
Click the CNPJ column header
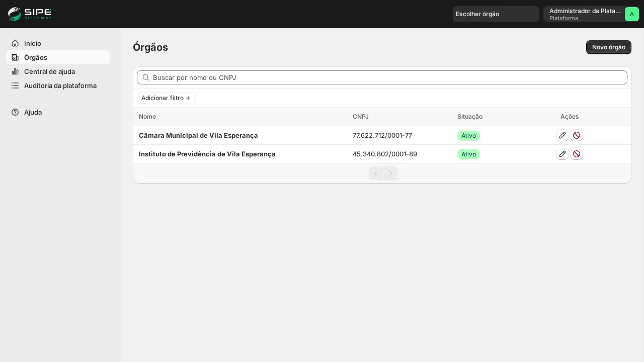pyautogui.click(x=361, y=117)
